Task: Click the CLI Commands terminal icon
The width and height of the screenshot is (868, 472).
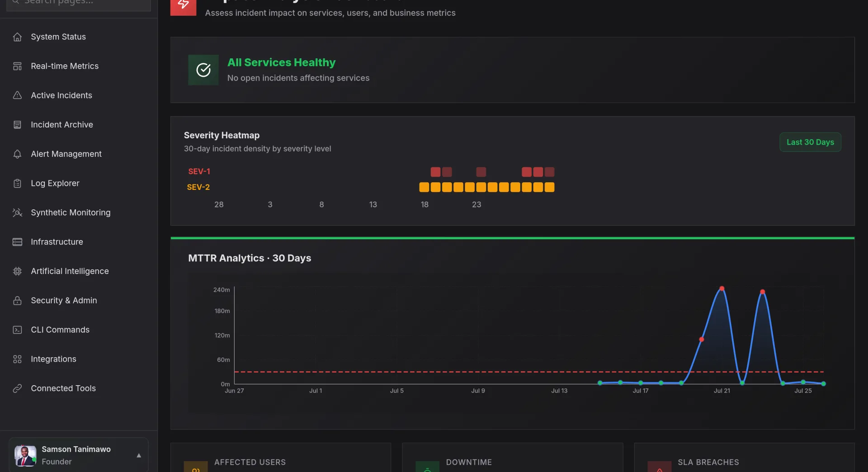Action: point(17,330)
